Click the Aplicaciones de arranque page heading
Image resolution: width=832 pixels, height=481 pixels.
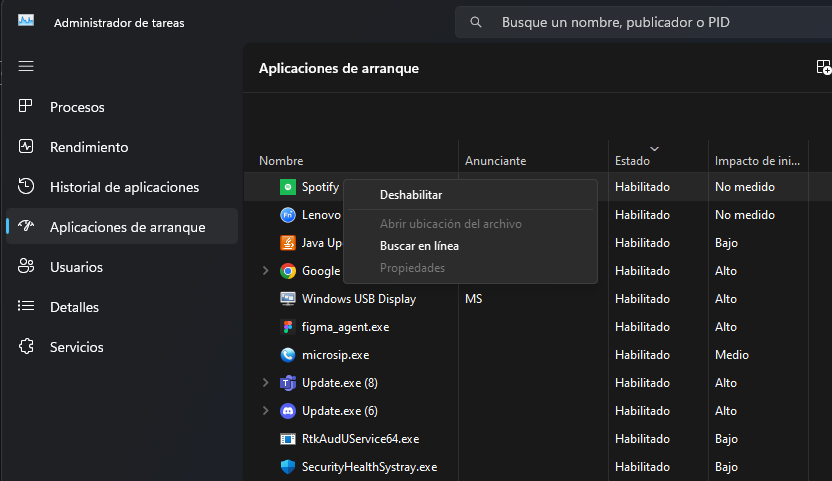tap(339, 68)
